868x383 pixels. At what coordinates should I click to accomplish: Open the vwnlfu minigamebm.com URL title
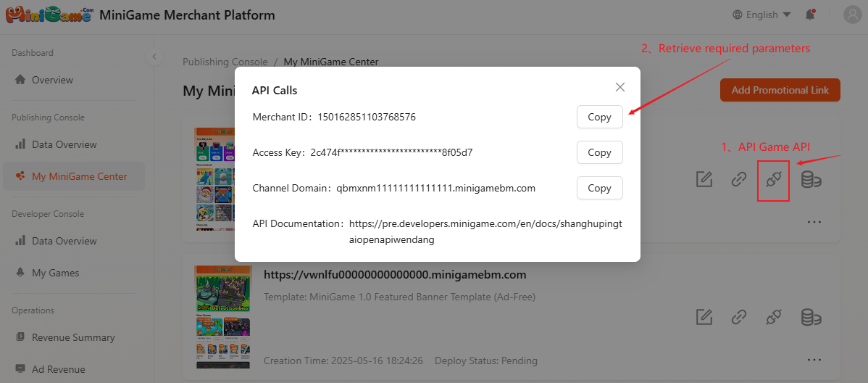click(395, 275)
